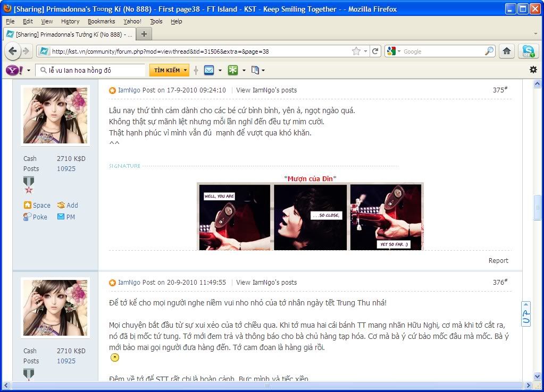Click post number 376# link
The width and height of the screenshot is (544, 392).
coord(500,282)
